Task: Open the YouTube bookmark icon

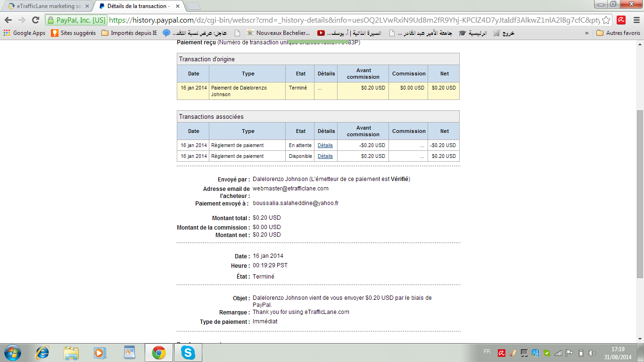Action: click(321, 33)
